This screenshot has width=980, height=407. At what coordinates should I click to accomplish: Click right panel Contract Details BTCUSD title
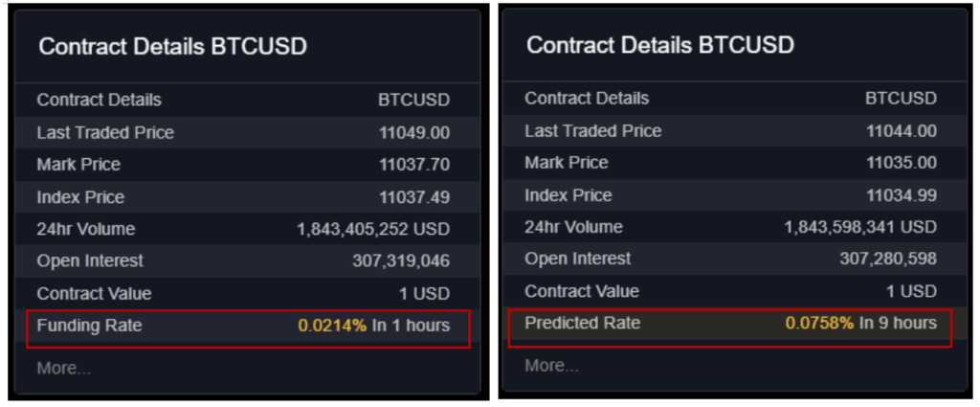click(x=660, y=45)
